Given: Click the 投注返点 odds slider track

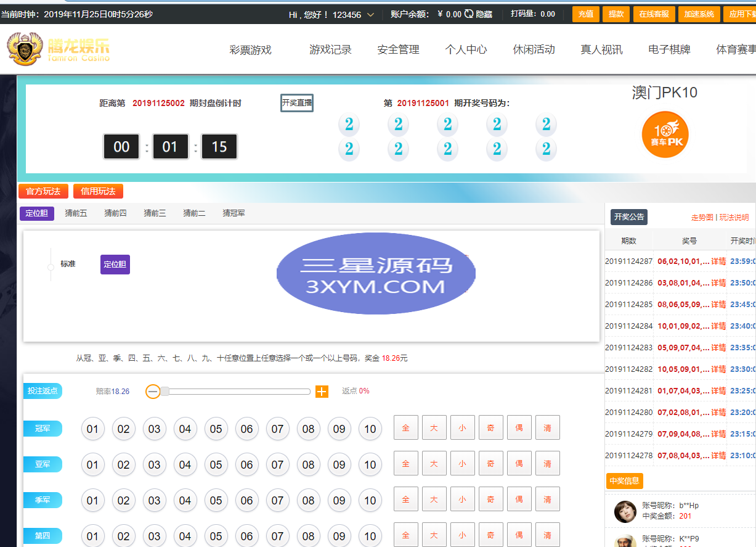Looking at the screenshot, I should tap(237, 392).
